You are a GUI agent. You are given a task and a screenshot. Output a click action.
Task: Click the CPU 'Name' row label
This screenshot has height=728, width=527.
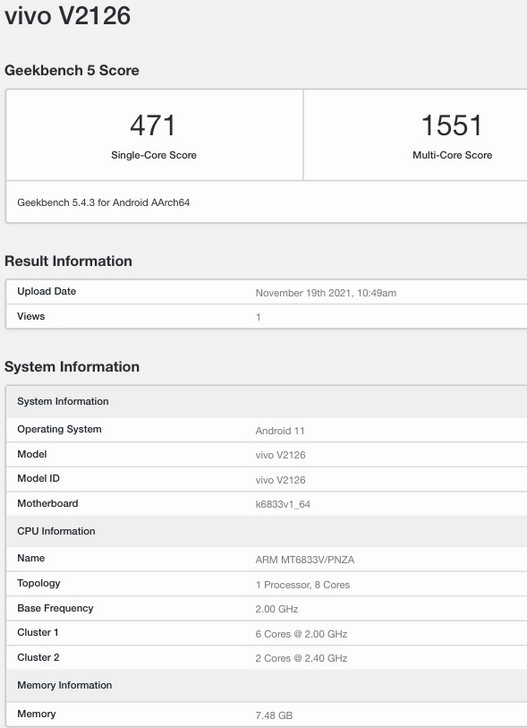31,558
